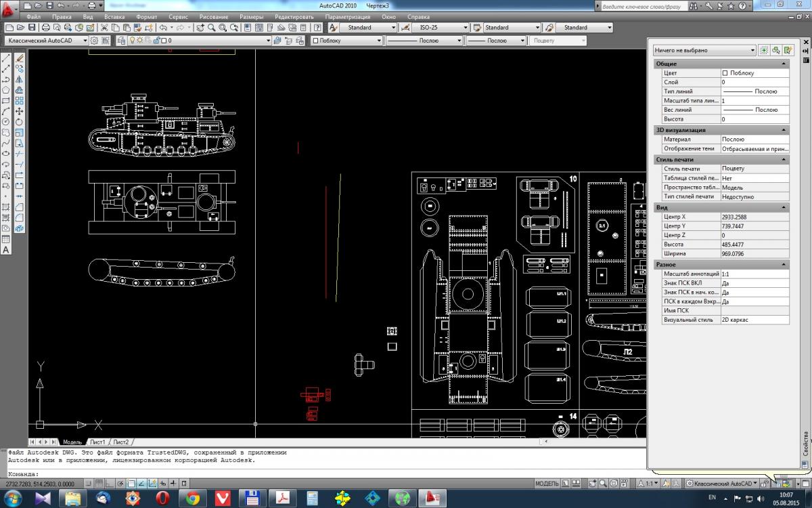The image size is (812, 508).
Task: Activate the Arc tool
Action: click(6, 110)
